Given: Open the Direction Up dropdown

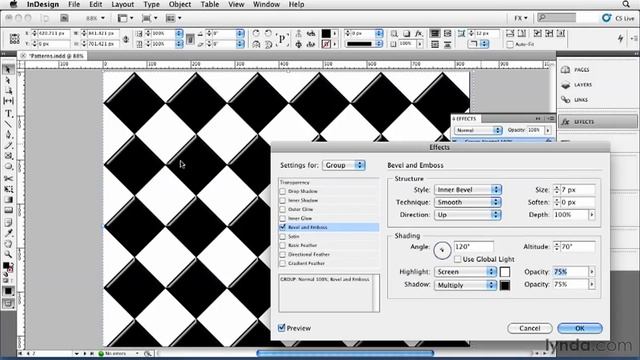Looking at the screenshot, I should point(468,215).
